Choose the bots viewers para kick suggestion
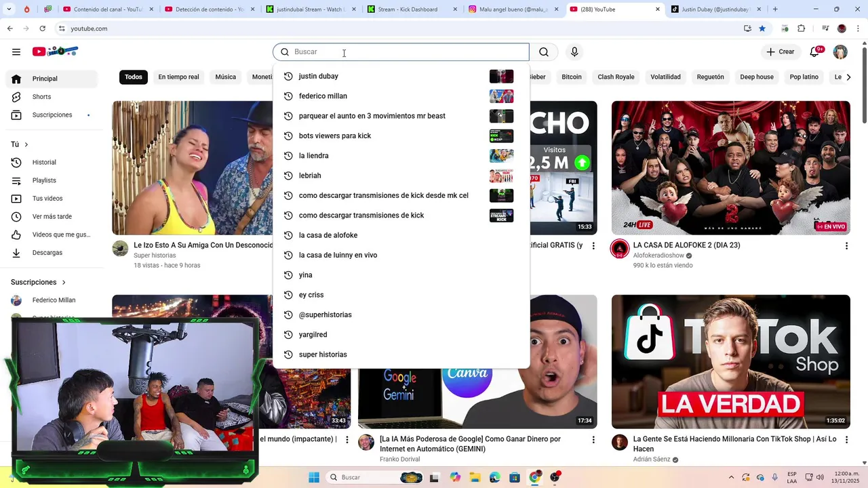 click(x=401, y=136)
